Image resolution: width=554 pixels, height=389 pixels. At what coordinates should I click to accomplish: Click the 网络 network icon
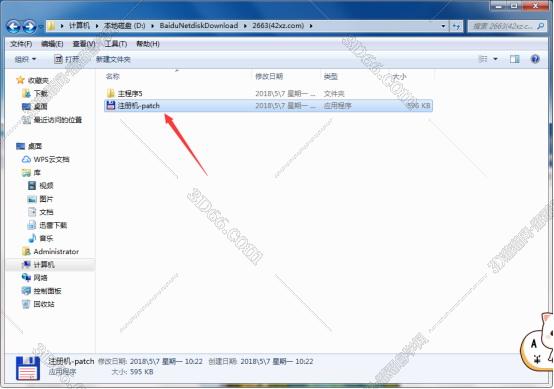coord(26,278)
